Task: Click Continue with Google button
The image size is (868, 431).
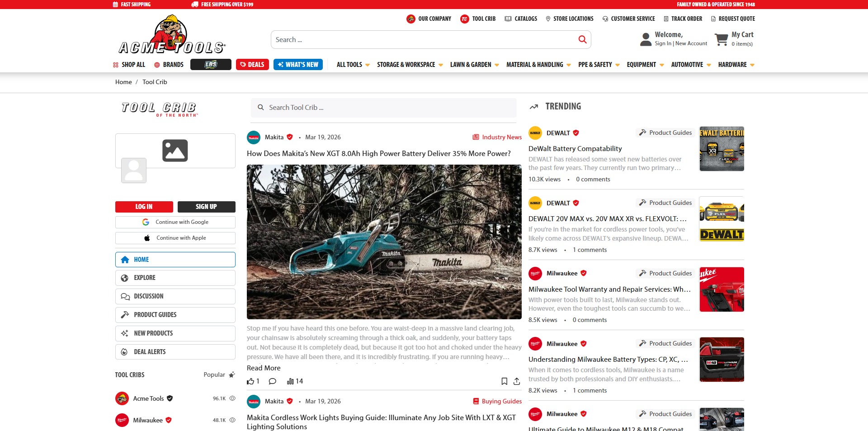Action: [x=175, y=222]
